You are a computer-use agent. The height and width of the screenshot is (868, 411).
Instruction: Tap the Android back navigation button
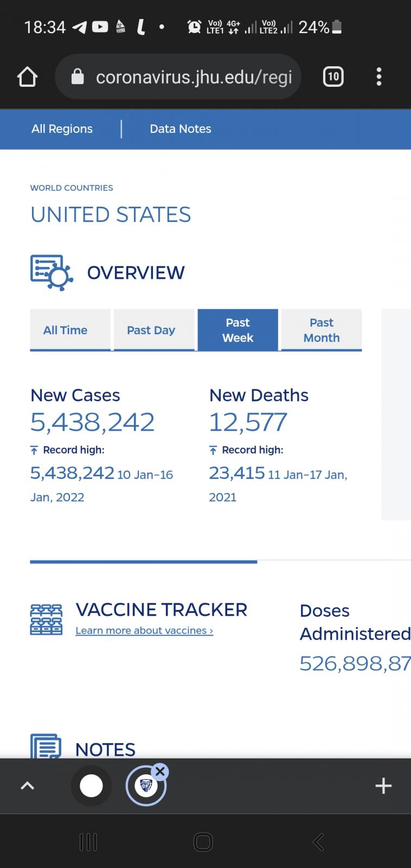[318, 842]
